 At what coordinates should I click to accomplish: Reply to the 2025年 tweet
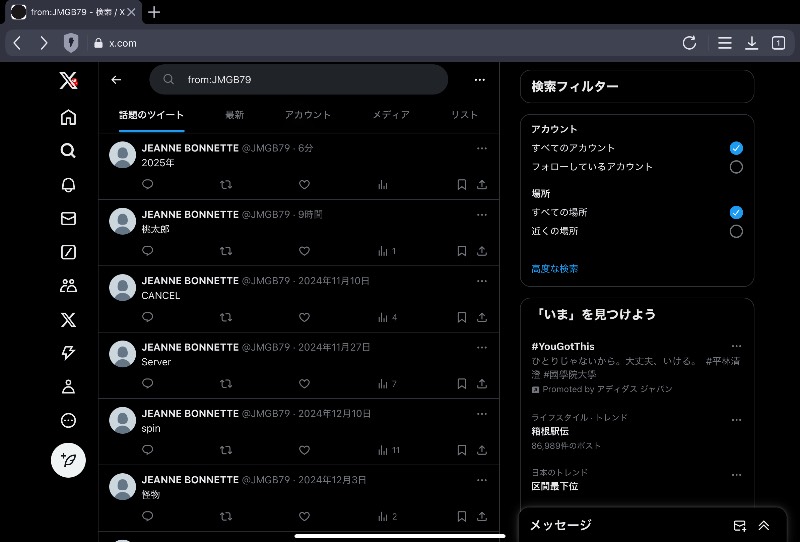[147, 184]
